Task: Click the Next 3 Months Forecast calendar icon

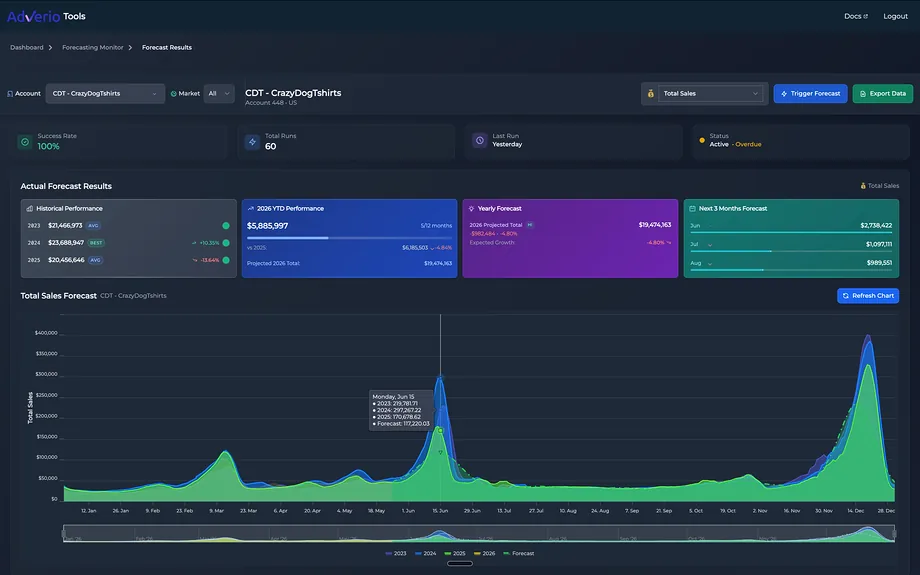Action: (x=692, y=208)
